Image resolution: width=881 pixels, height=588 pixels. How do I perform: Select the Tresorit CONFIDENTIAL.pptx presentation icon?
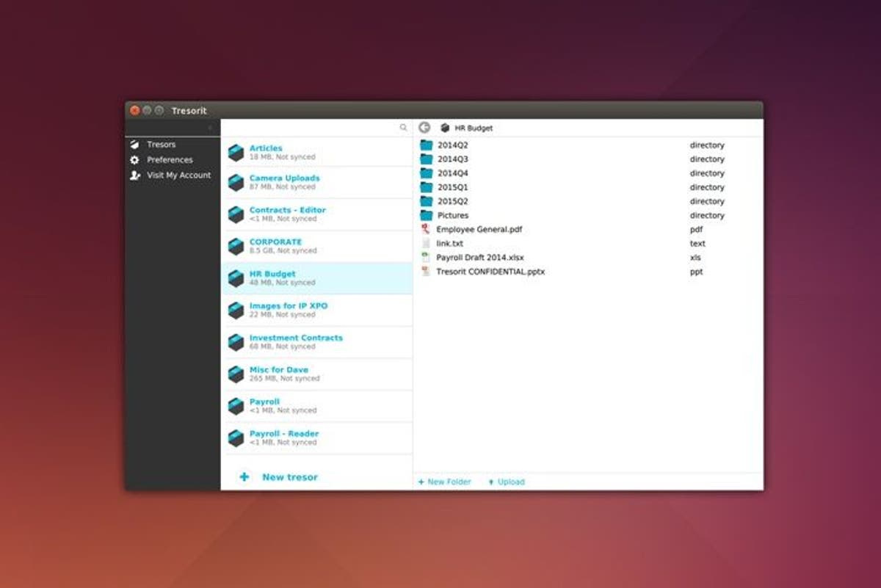[425, 271]
